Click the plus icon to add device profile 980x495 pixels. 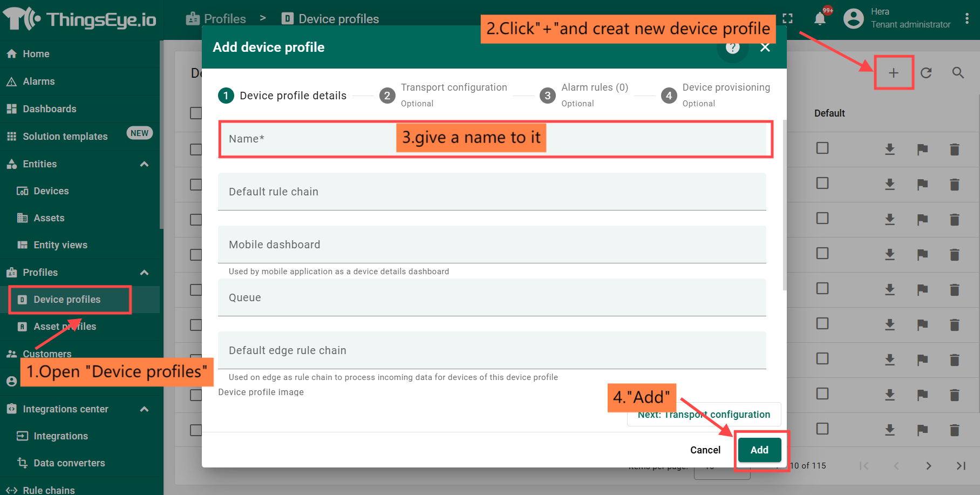coord(894,73)
